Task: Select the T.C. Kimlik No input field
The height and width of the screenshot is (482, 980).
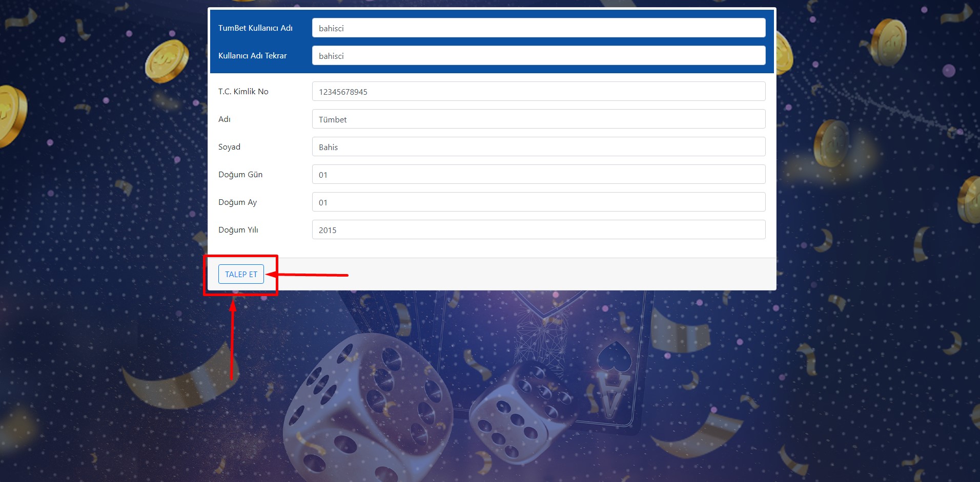Action: [x=538, y=92]
